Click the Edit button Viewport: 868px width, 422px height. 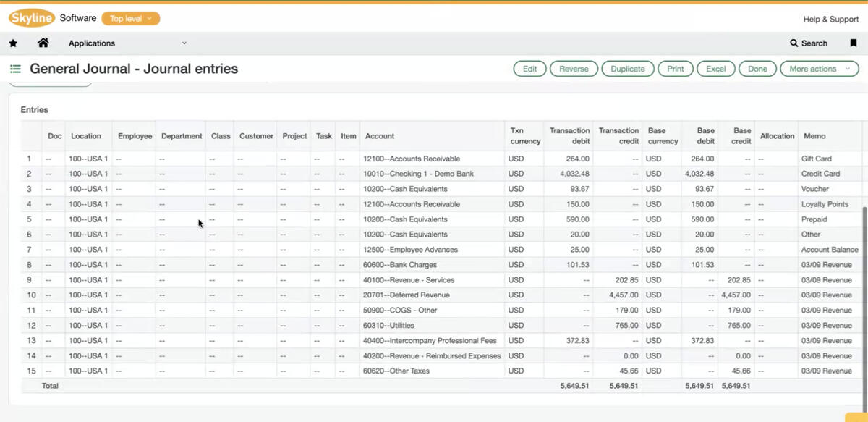click(529, 68)
